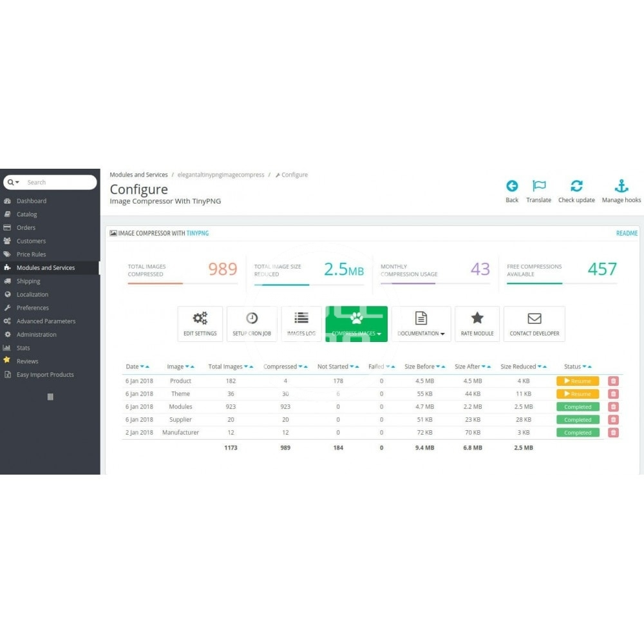The image size is (644, 644).
Task: Sort table by Total Images column
Action: point(248,367)
